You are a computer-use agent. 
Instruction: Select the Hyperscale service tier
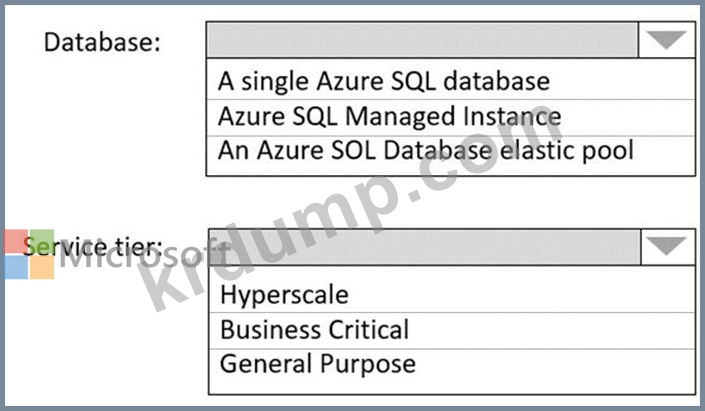[x=285, y=295]
